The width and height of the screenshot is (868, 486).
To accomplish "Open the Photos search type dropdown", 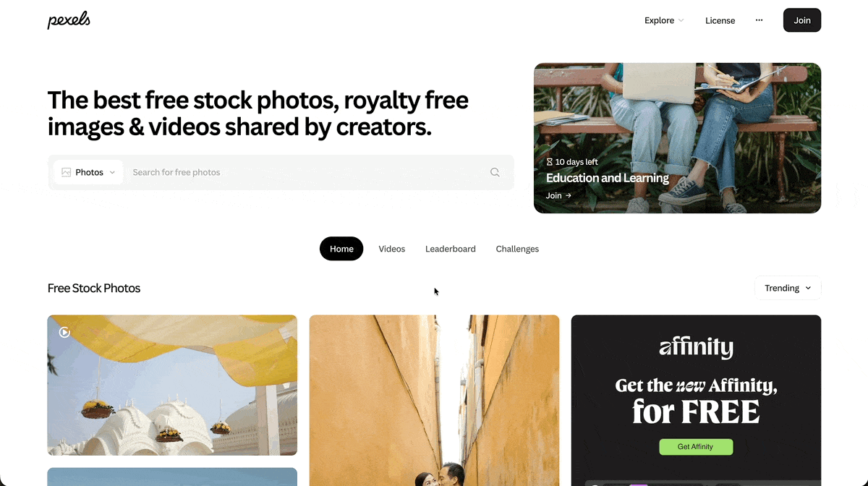I will pos(88,172).
